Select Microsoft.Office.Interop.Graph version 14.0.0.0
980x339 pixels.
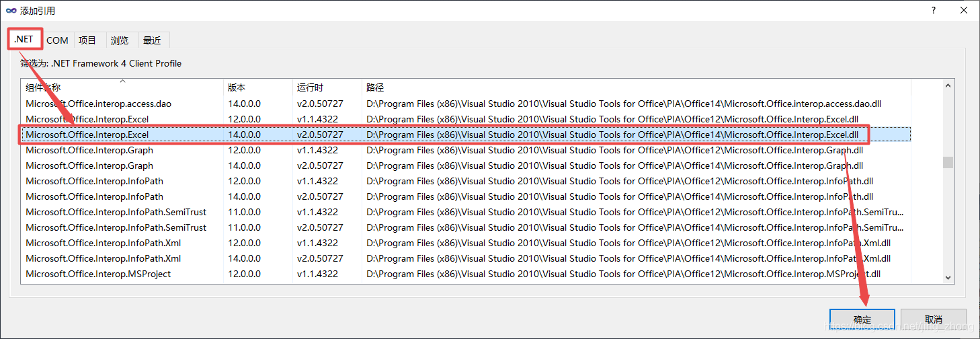coord(466,165)
